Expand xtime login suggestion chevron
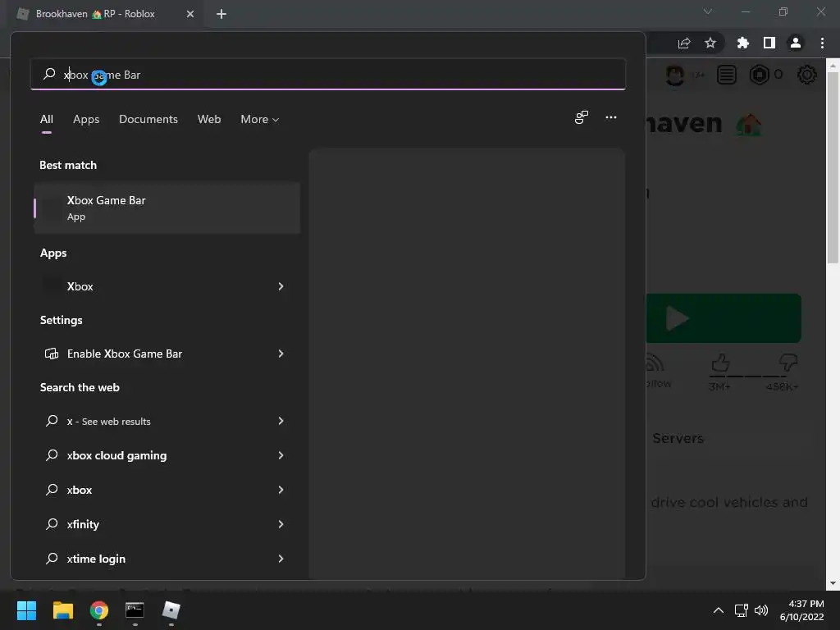Viewport: 840px width, 630px height. pos(281,559)
